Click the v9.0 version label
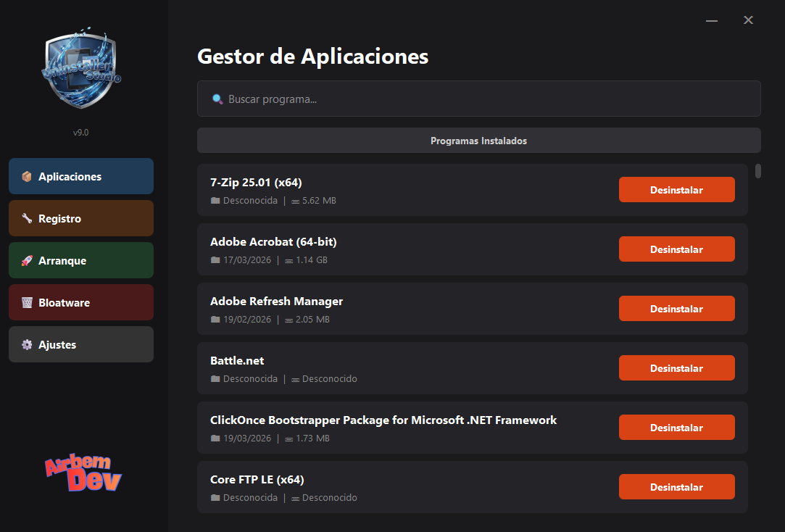Image resolution: width=785 pixels, height=532 pixels. (x=80, y=133)
